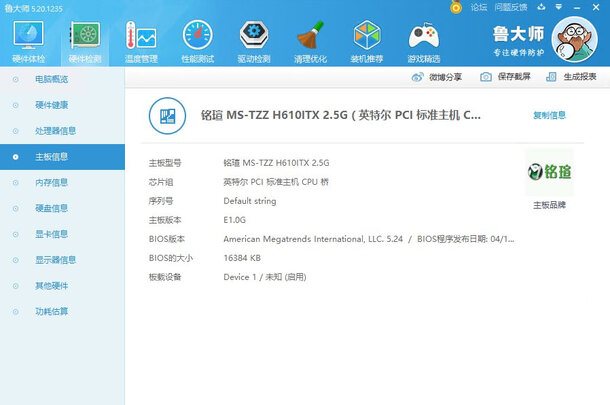This screenshot has height=405, width=610.
Task: Click 生成报表 to generate report
Action: tap(572, 77)
